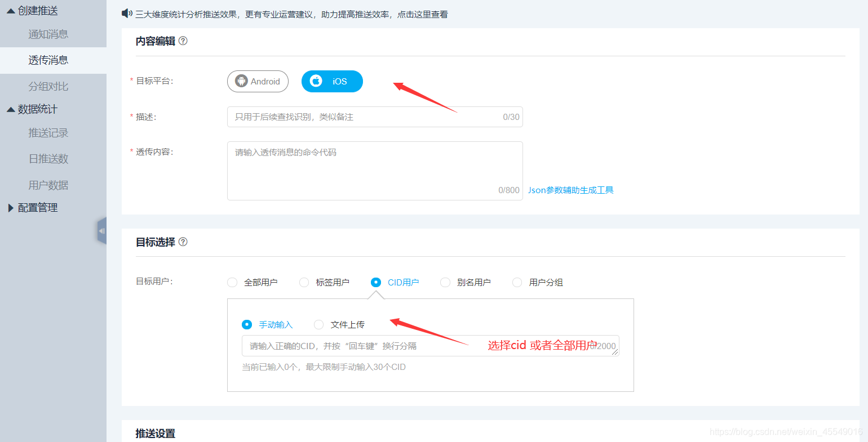Image resolution: width=868 pixels, height=442 pixels.
Task: Click the sidebar collapse handle icon
Action: tap(101, 231)
